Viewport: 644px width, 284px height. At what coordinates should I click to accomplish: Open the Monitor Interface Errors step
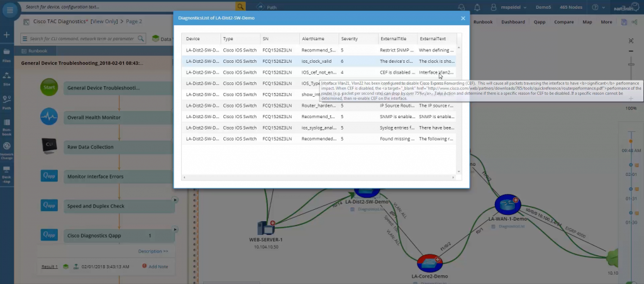(119, 177)
